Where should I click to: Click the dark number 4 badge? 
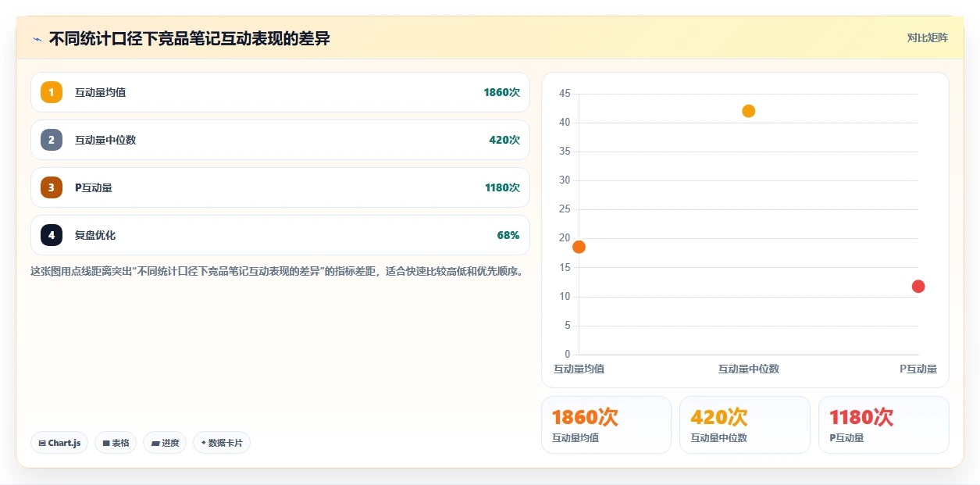(52, 235)
